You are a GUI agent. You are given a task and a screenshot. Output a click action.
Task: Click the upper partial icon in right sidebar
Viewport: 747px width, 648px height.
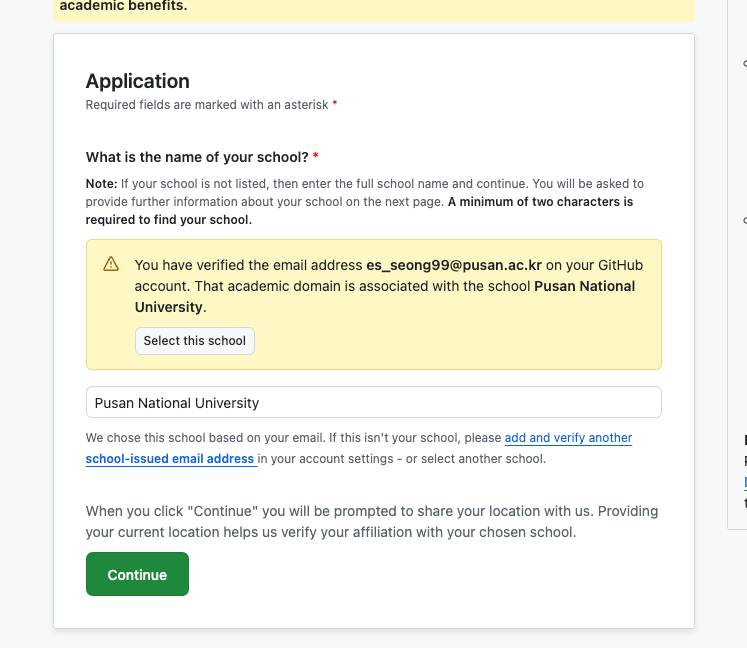point(745,63)
